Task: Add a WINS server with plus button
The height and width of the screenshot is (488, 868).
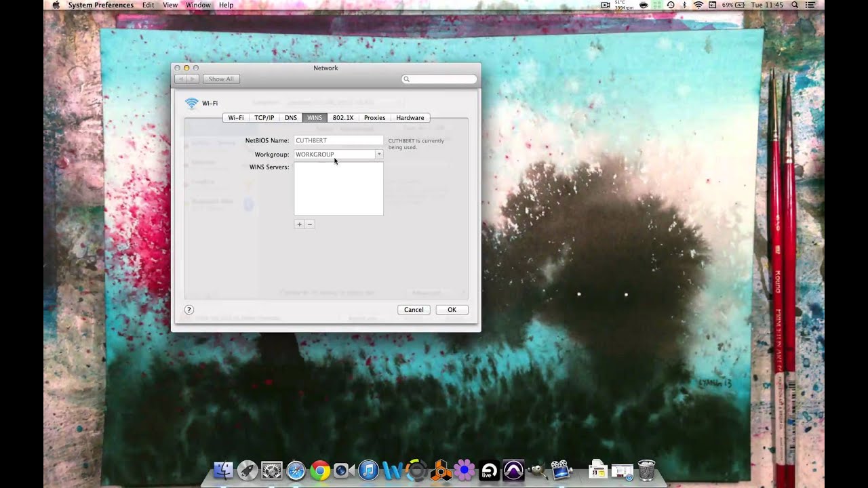Action: pos(299,224)
